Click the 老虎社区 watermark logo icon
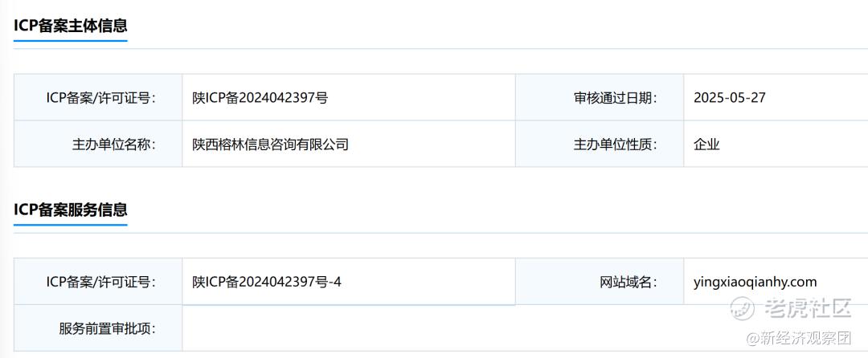The image size is (868, 358). coord(743,308)
